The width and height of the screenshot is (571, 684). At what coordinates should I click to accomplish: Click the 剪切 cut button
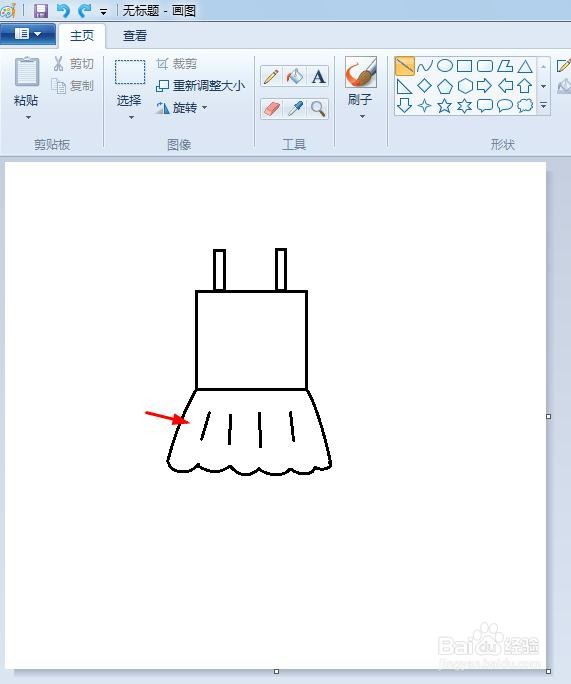click(73, 64)
